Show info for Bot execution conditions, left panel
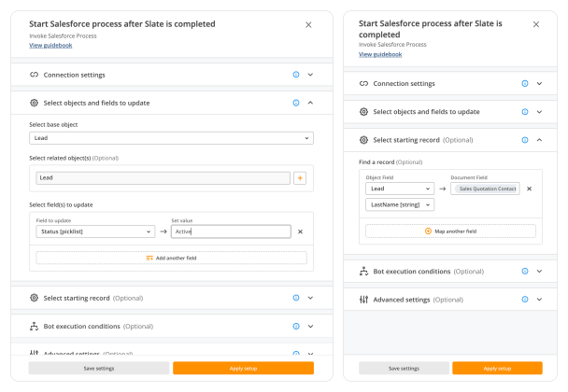This screenshot has width=568, height=392. click(x=296, y=326)
